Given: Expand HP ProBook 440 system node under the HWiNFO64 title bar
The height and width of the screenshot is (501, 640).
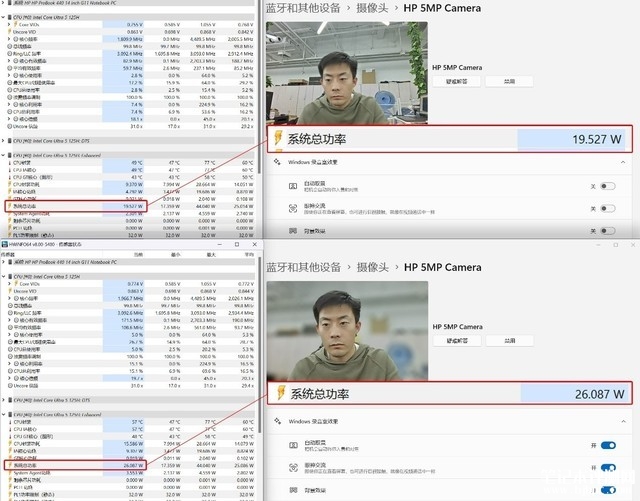Looking at the screenshot, I should click(x=4, y=262).
